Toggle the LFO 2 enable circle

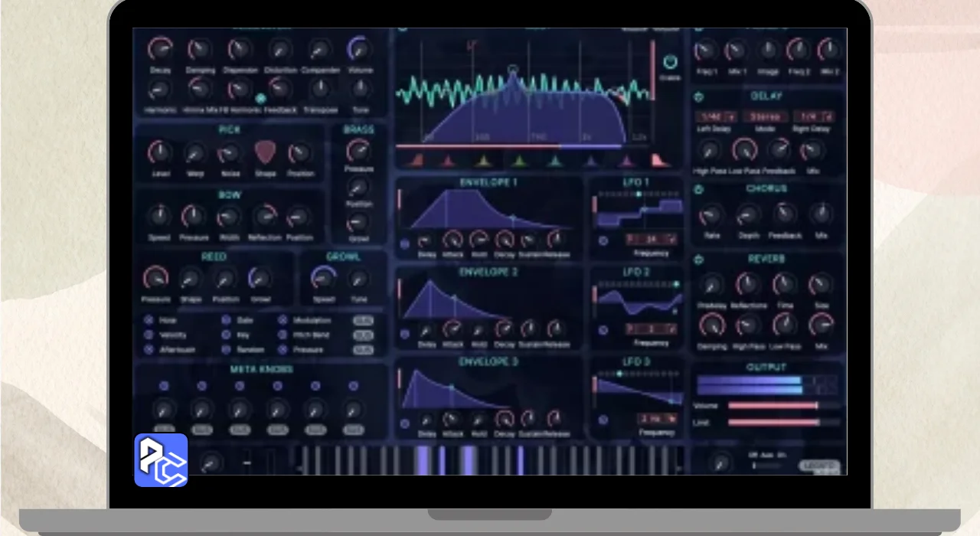(603, 330)
